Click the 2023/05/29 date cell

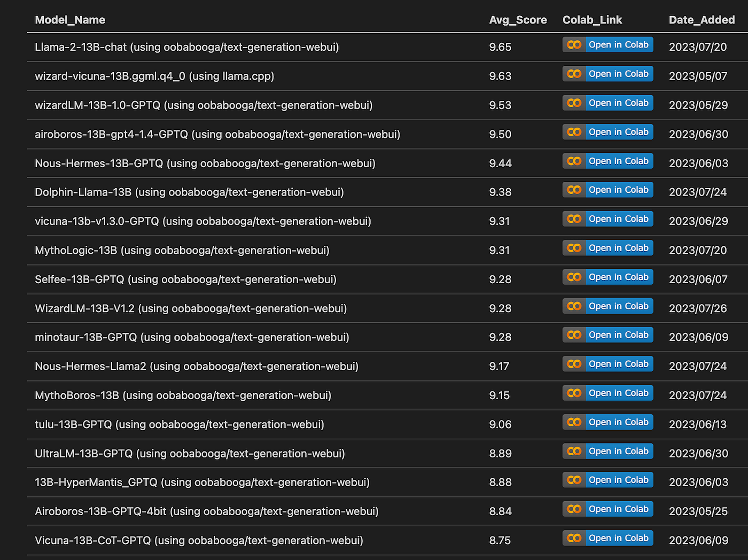point(698,105)
